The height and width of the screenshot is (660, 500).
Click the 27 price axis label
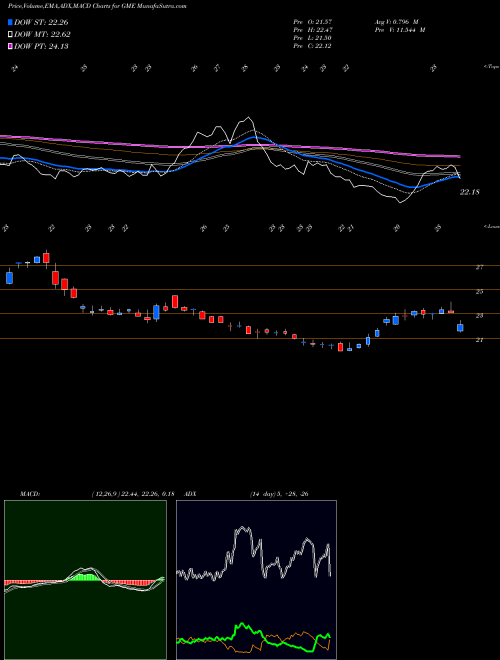[x=479, y=267]
